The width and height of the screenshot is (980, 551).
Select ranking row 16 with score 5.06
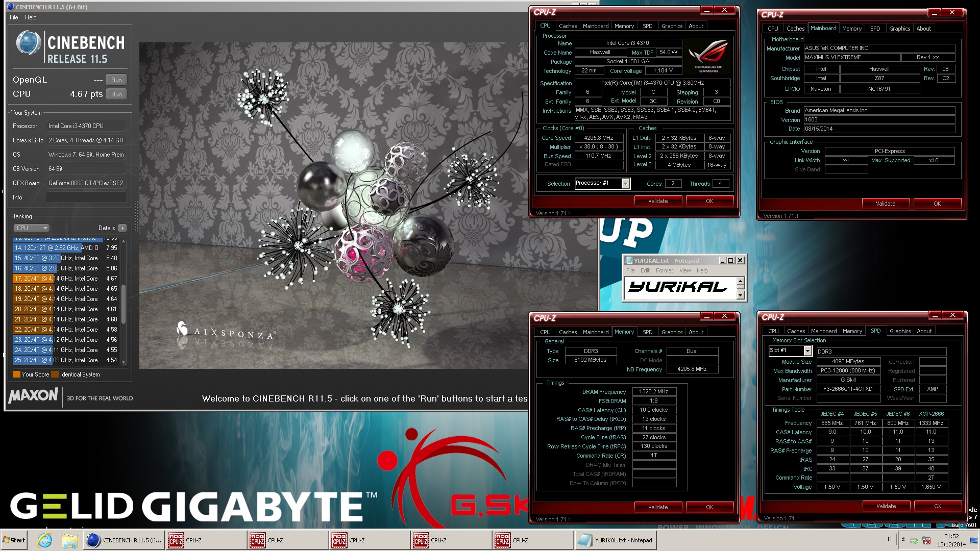66,268
